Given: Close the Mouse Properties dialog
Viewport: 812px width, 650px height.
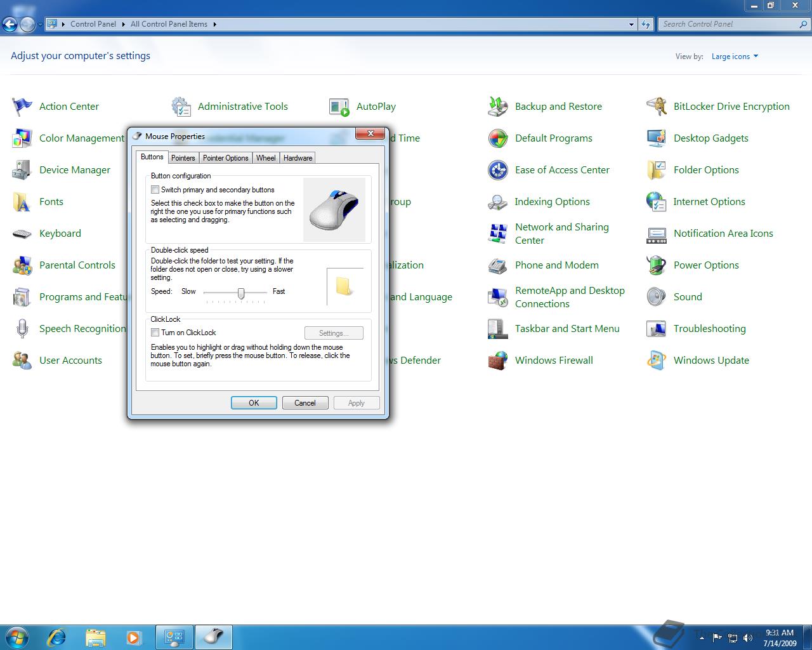Looking at the screenshot, I should (370, 133).
